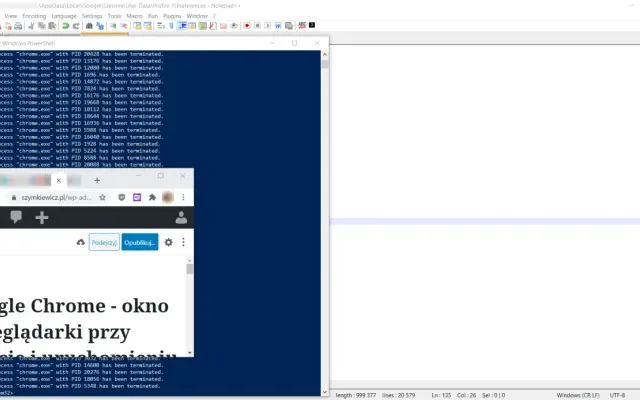640x400 pixels.
Task: Toggle synchronize vertical scrolling icon
Action: click(x=137, y=26)
